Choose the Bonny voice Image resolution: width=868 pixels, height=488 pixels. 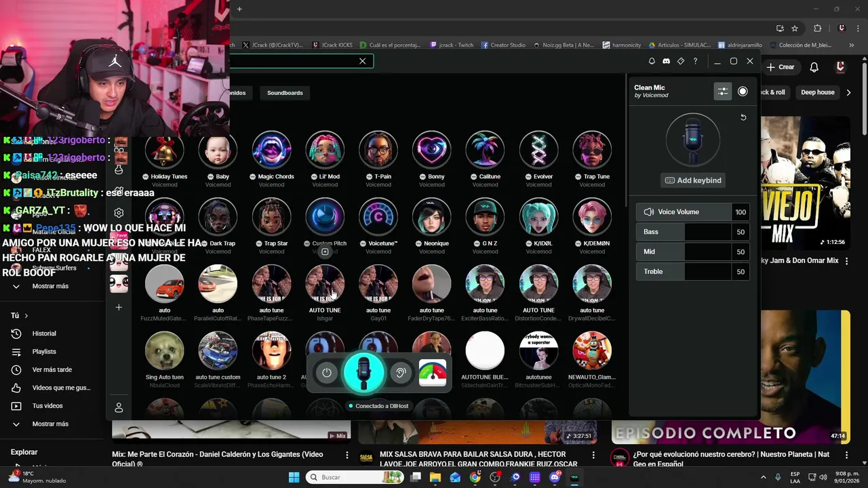click(432, 150)
